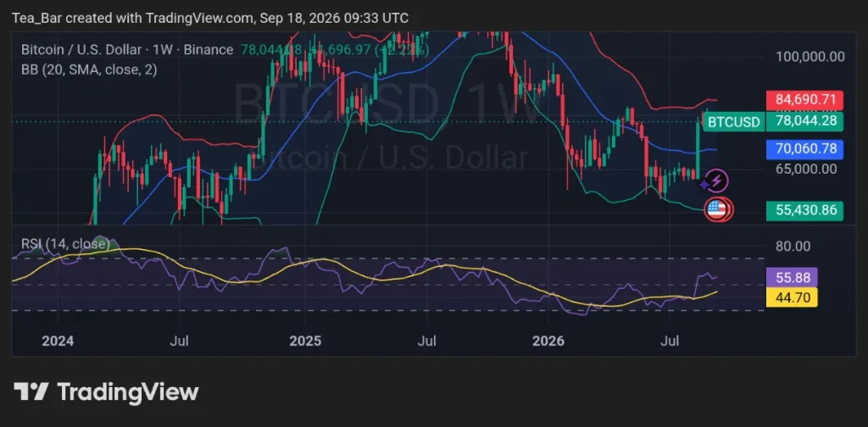Click the 84,690.71 upper band label
The width and height of the screenshot is (868, 427).
(x=805, y=101)
